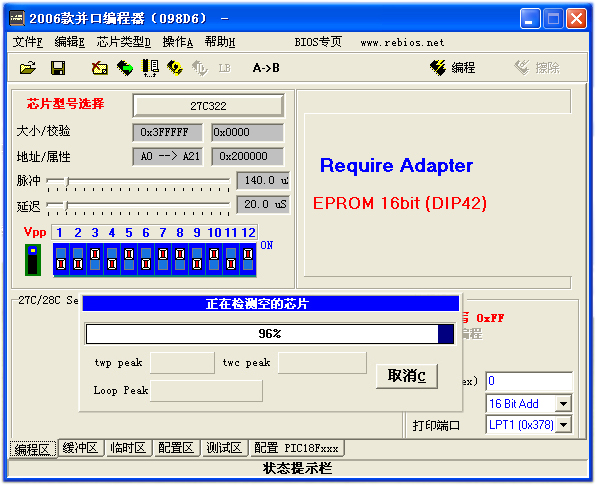This screenshot has height=485, width=596.
Task: Toggle DIP switch number 12
Action: coord(248,259)
